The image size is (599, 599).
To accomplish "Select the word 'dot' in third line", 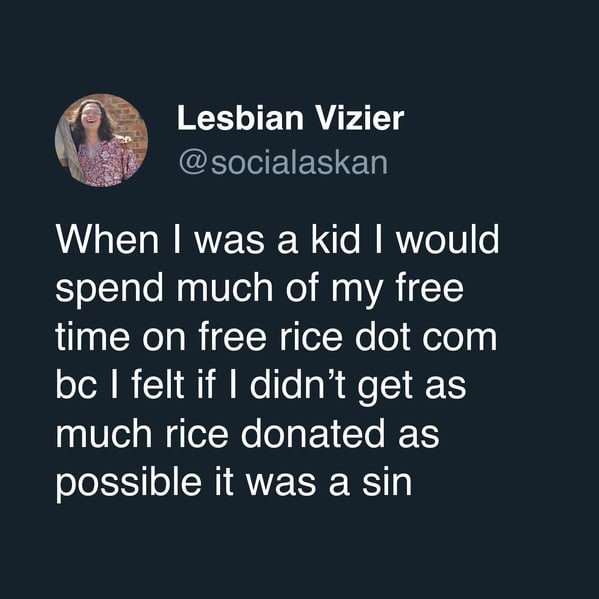I will pos(382,337).
